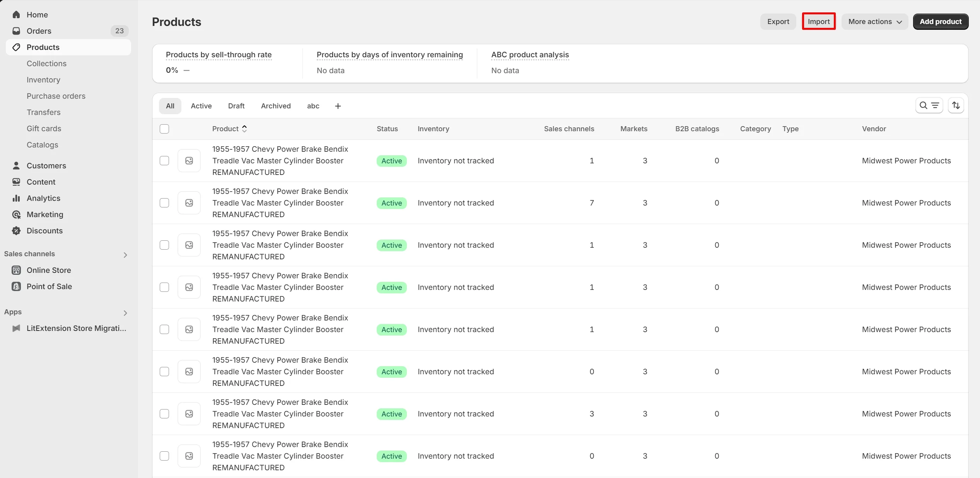Click the Markets column header
980x478 pixels.
pyautogui.click(x=634, y=129)
